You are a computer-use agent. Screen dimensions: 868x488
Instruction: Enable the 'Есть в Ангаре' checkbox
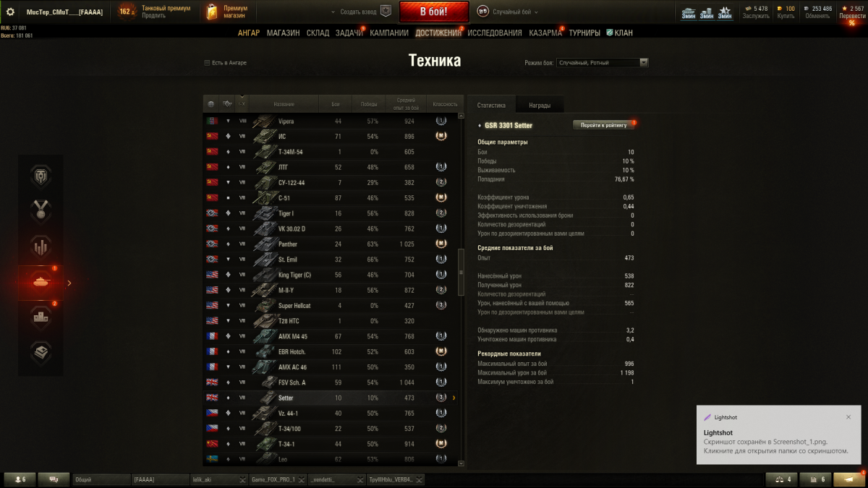coord(208,63)
